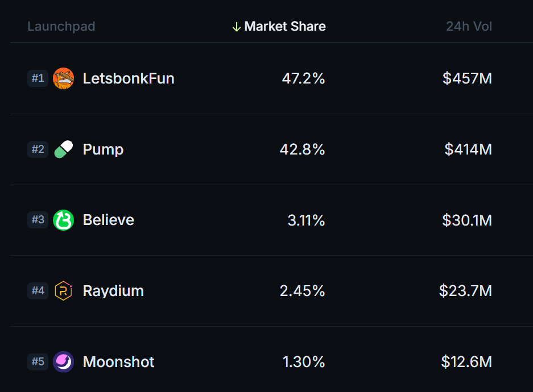Open the LetsbonkFun launchpad name
This screenshot has width=533, height=392.
point(129,78)
